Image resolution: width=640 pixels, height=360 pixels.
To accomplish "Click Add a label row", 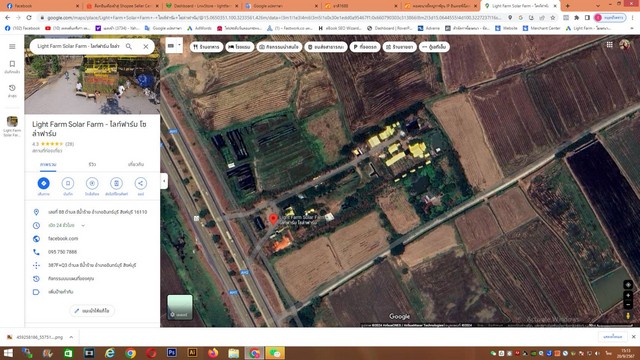I will coord(92,292).
